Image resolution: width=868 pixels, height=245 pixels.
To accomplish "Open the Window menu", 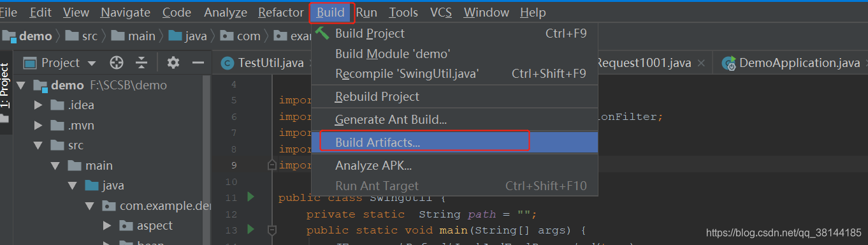I will (486, 12).
